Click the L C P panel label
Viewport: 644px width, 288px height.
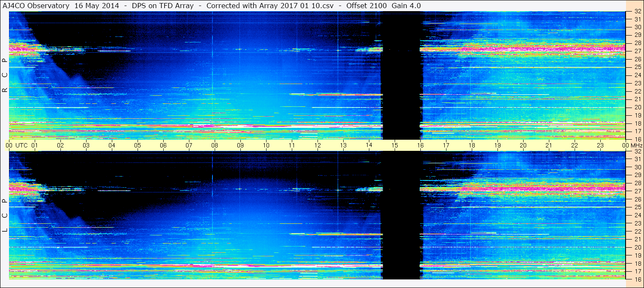click(5, 216)
